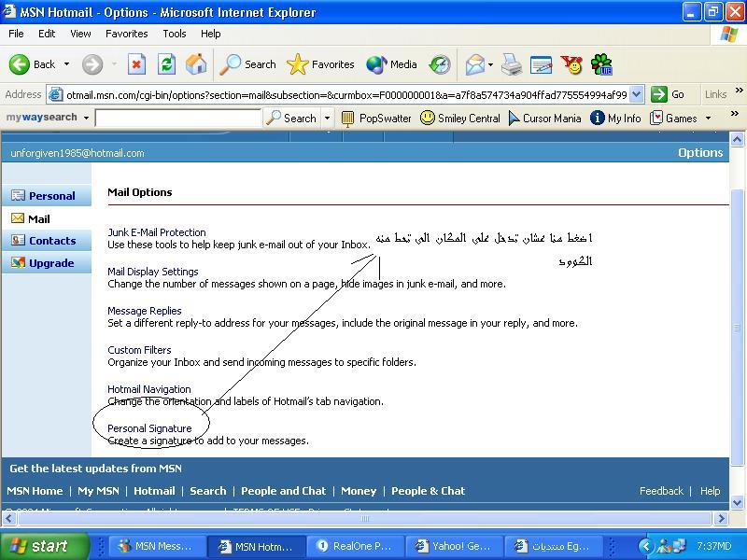Open My Info toolbar button
747x560 pixels.
click(x=615, y=119)
